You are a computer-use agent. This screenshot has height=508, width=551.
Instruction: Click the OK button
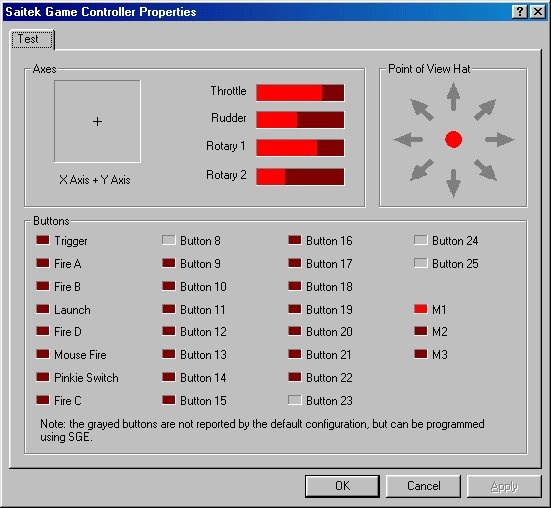coord(342,486)
